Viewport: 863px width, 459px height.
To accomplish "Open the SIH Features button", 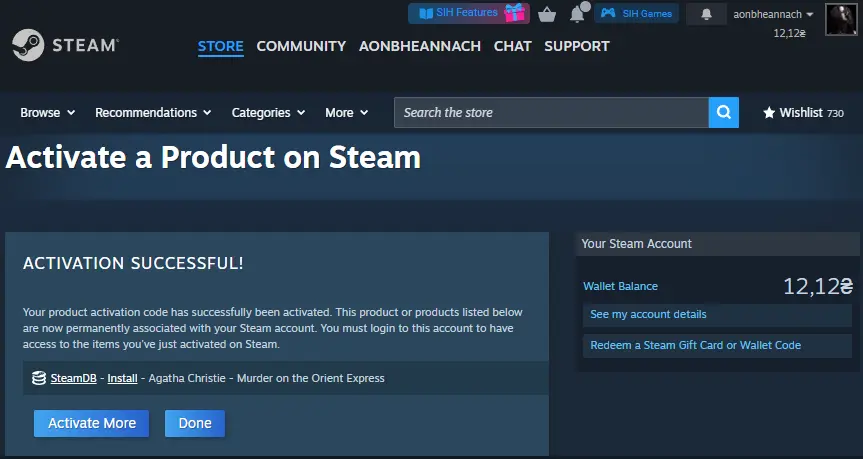I will (469, 13).
